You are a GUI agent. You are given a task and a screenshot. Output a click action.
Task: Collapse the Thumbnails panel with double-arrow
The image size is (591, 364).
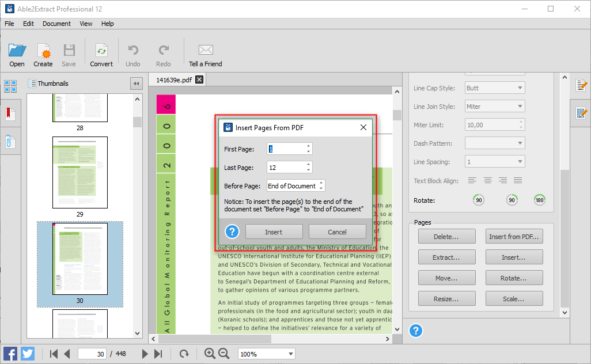point(137,84)
